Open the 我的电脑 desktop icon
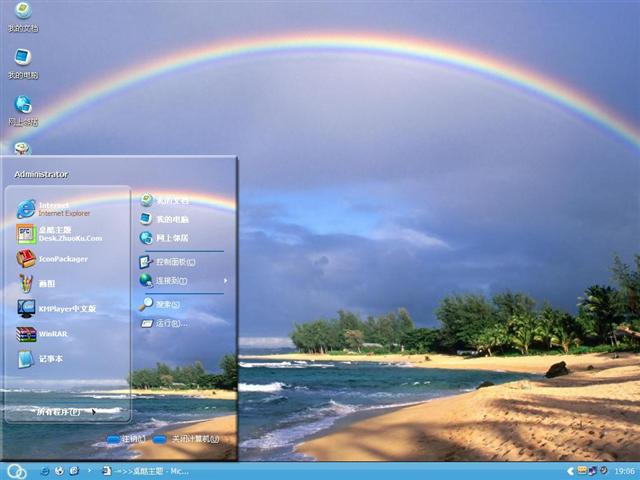This screenshot has height=480, width=640. pos(23,64)
